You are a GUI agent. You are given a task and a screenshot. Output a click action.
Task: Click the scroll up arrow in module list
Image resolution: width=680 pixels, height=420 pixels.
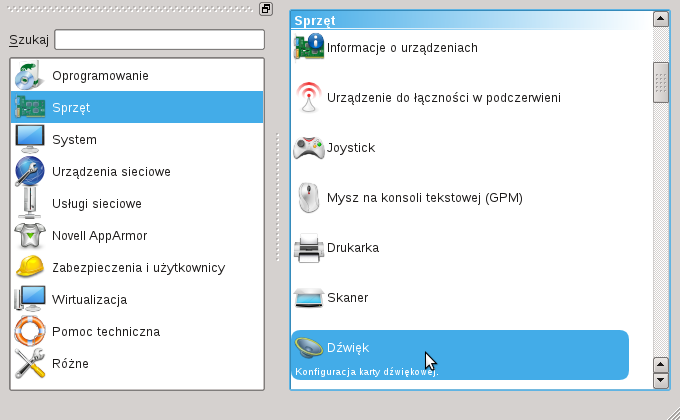point(660,19)
